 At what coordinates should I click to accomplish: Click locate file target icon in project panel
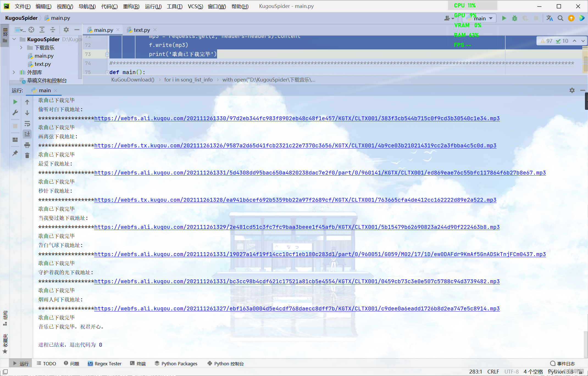pos(31,30)
